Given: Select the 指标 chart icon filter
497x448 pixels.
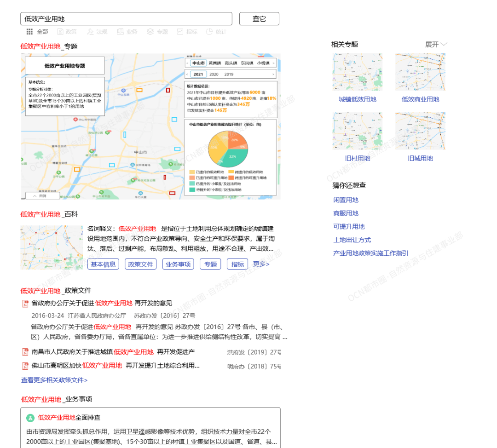Looking at the screenshot, I should pyautogui.click(x=180, y=32).
